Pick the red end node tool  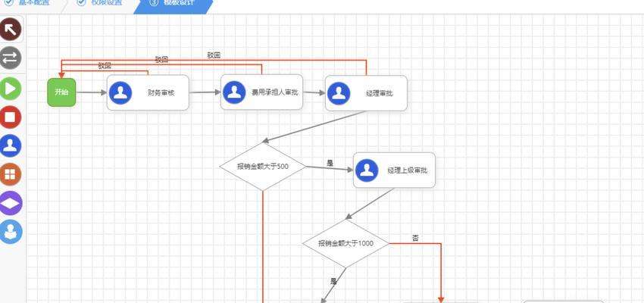pos(11,117)
